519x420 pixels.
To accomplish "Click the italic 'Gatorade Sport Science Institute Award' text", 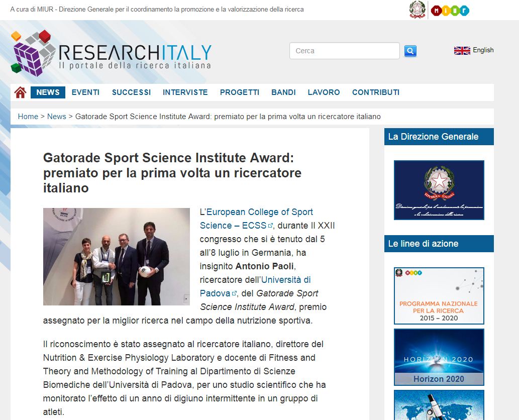I will coord(259,300).
